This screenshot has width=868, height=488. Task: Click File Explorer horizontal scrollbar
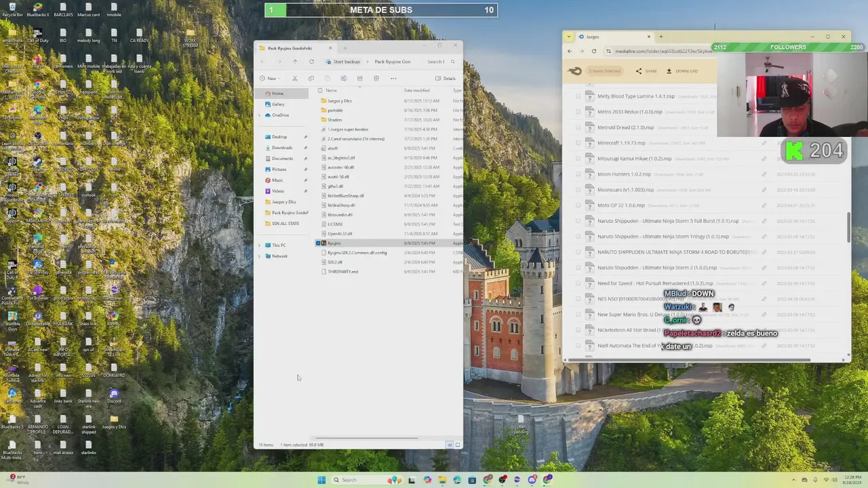pyautogui.click(x=366, y=438)
